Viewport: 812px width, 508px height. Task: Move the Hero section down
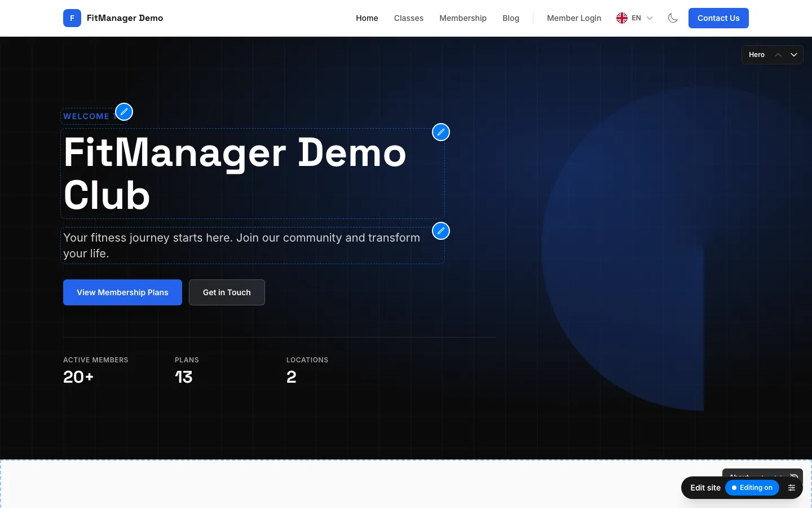(794, 55)
